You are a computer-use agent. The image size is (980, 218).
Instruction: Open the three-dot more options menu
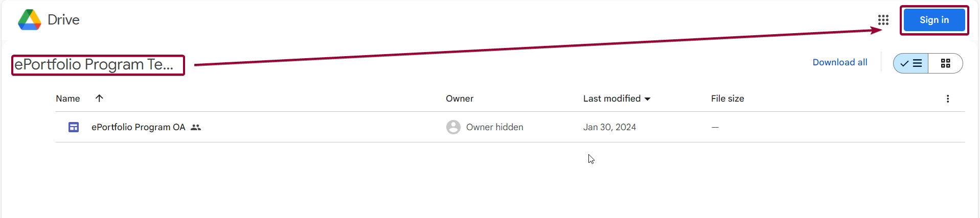pyautogui.click(x=948, y=99)
